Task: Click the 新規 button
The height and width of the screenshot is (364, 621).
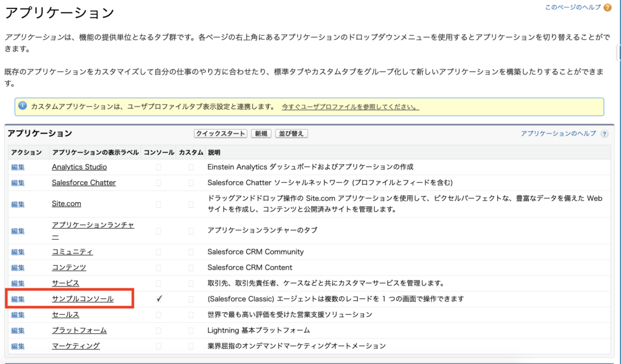Action: (261, 133)
